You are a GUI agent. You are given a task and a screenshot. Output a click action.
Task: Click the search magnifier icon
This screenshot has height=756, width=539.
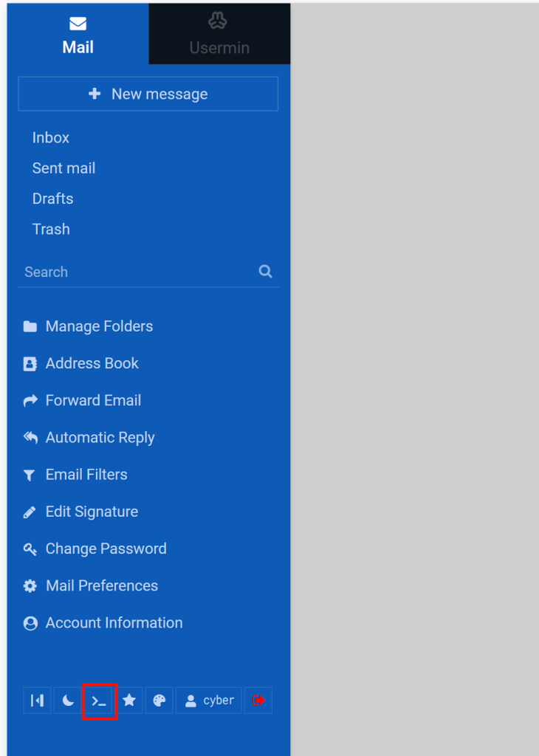(266, 272)
